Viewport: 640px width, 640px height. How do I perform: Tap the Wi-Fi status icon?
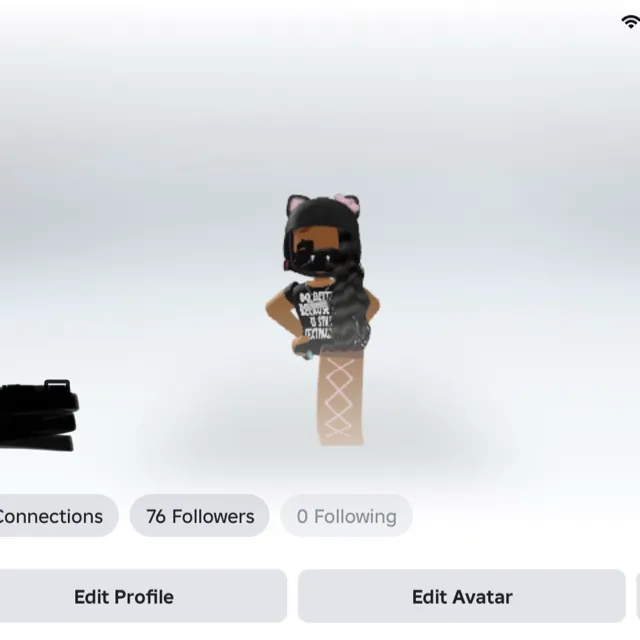pos(631,21)
